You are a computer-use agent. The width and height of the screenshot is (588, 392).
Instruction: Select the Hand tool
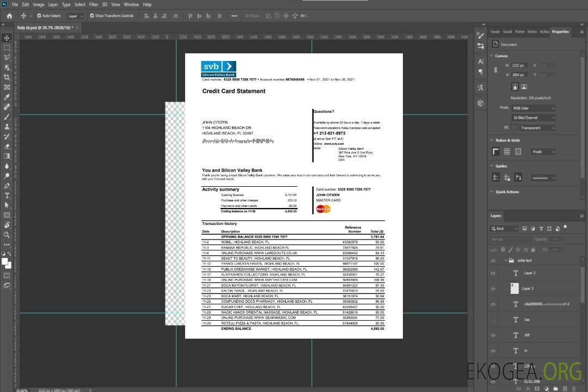7,225
